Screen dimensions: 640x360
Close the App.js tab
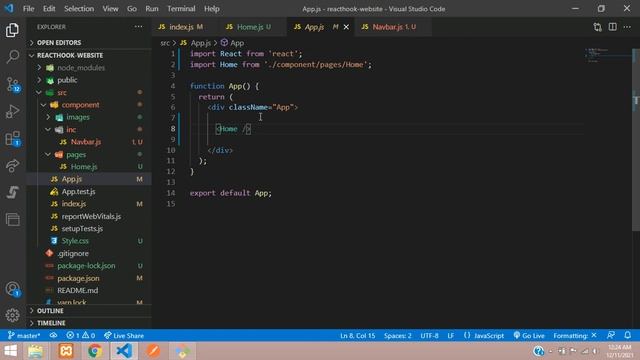coord(346,27)
